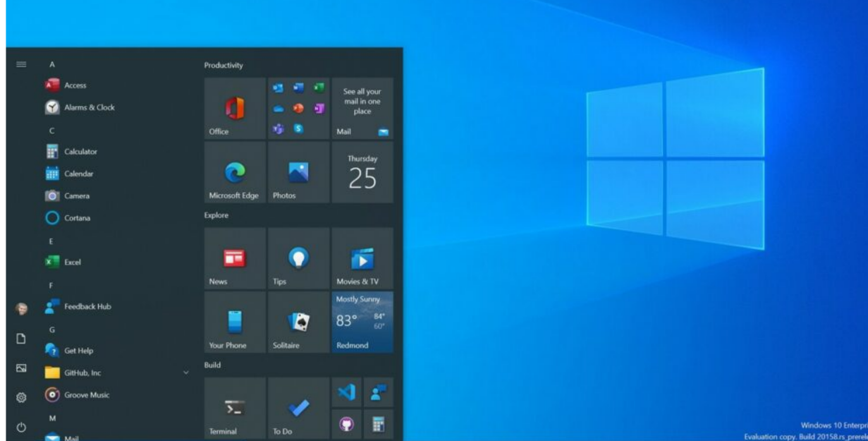The height and width of the screenshot is (441, 868).
Task: Open Cortana from the app list
Action: [116, 218]
